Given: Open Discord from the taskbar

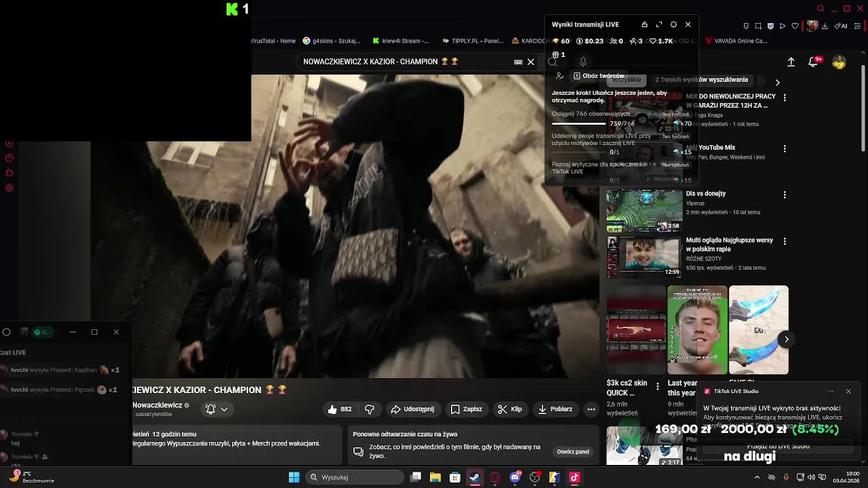Looking at the screenshot, I should tap(515, 477).
